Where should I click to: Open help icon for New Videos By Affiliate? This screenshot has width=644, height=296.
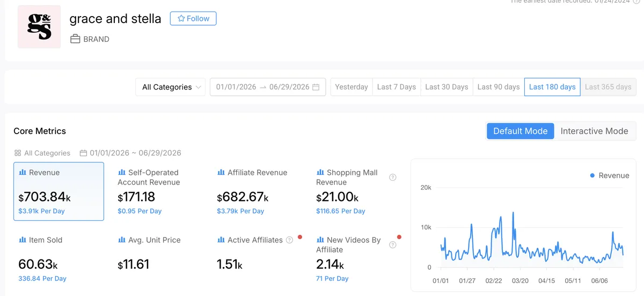392,245
